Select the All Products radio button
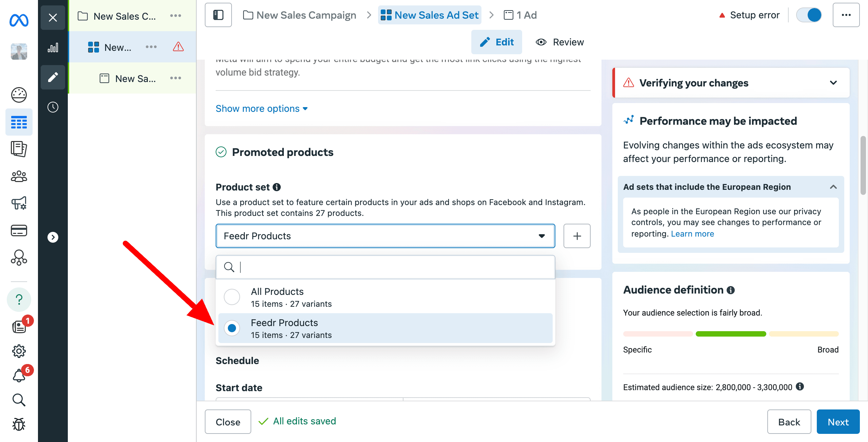Image resolution: width=868 pixels, height=442 pixels. click(232, 297)
